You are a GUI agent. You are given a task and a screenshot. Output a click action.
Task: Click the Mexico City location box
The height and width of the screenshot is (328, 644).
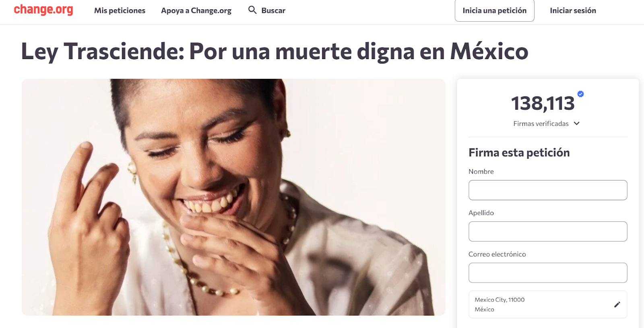548,304
